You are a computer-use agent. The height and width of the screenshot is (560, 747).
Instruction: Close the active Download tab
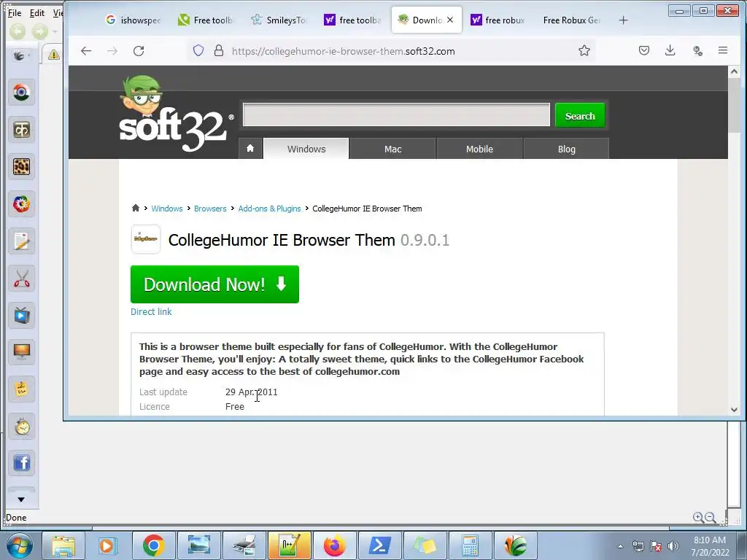(x=450, y=20)
